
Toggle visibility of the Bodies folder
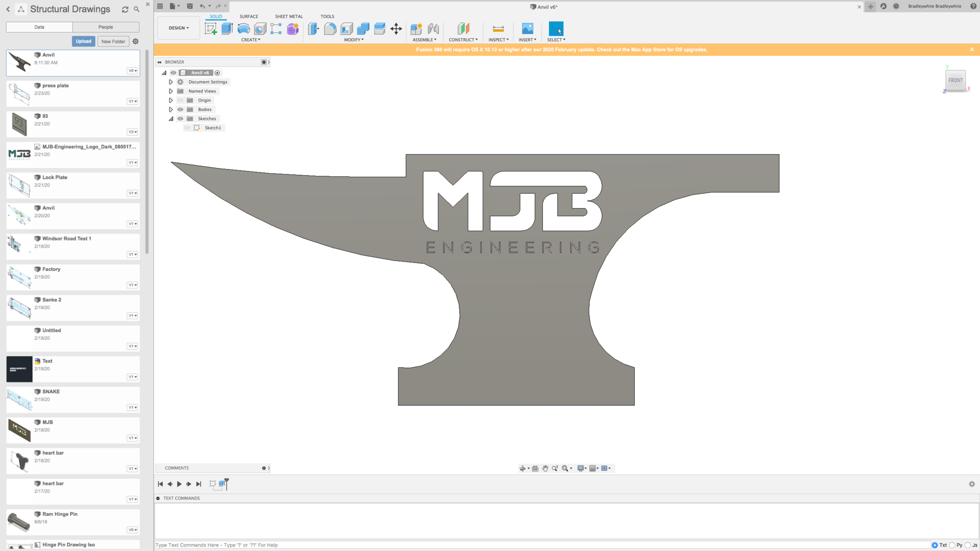(180, 109)
